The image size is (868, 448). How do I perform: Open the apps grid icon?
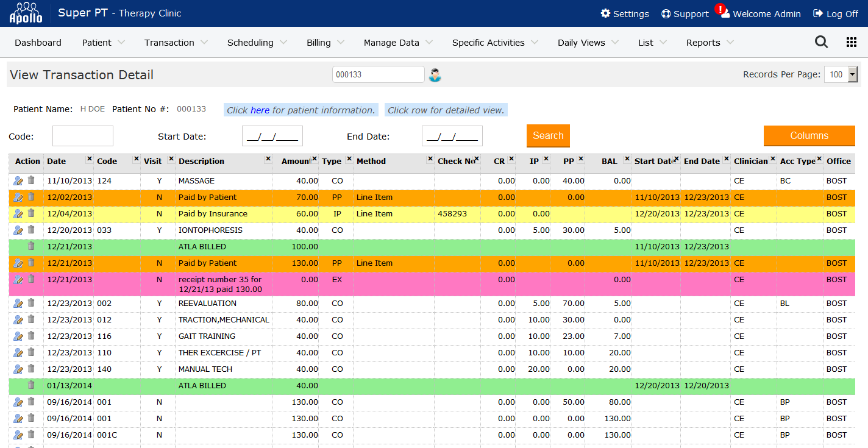point(852,42)
